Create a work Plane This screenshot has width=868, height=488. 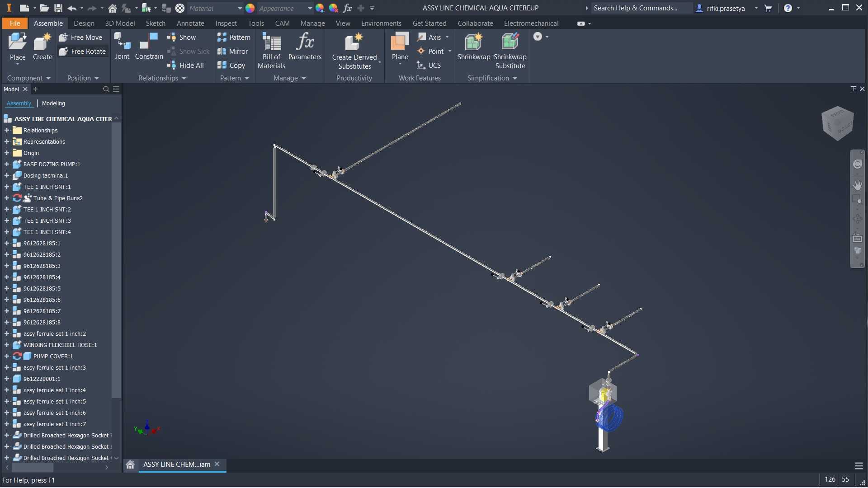(400, 48)
